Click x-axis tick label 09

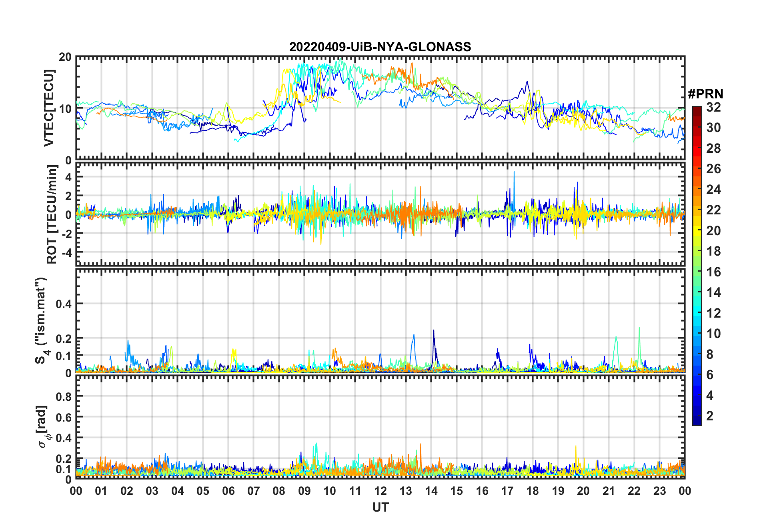304,491
